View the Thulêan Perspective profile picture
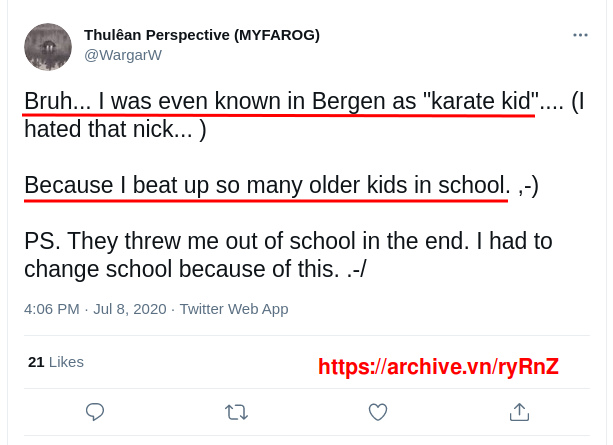Screen dimensions: 613x445 click(48, 47)
